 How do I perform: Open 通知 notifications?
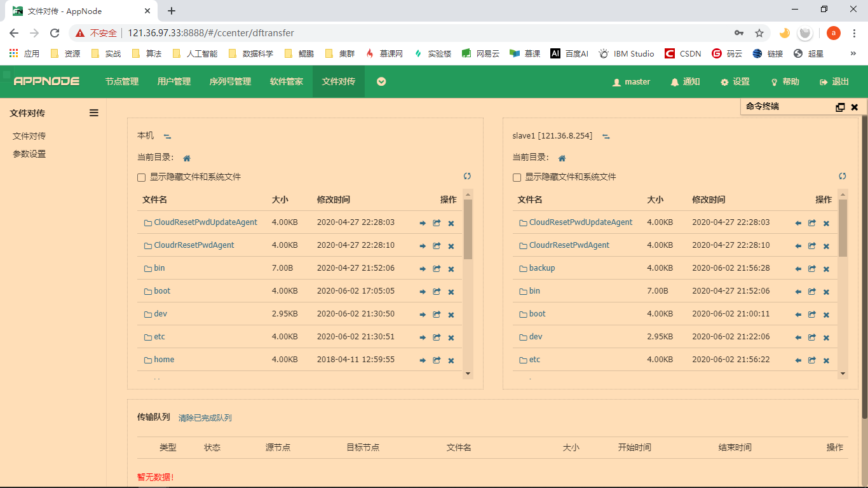click(x=685, y=81)
